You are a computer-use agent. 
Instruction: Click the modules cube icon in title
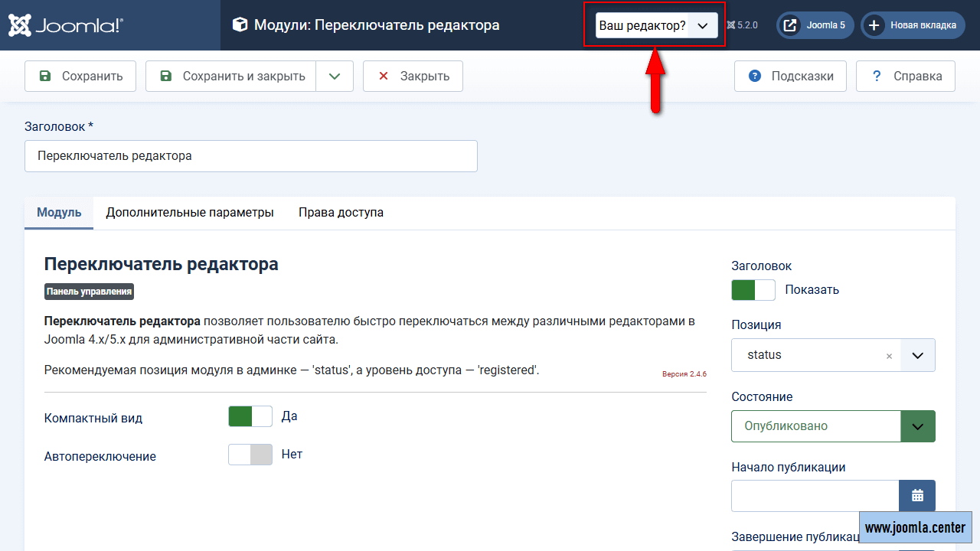point(240,25)
